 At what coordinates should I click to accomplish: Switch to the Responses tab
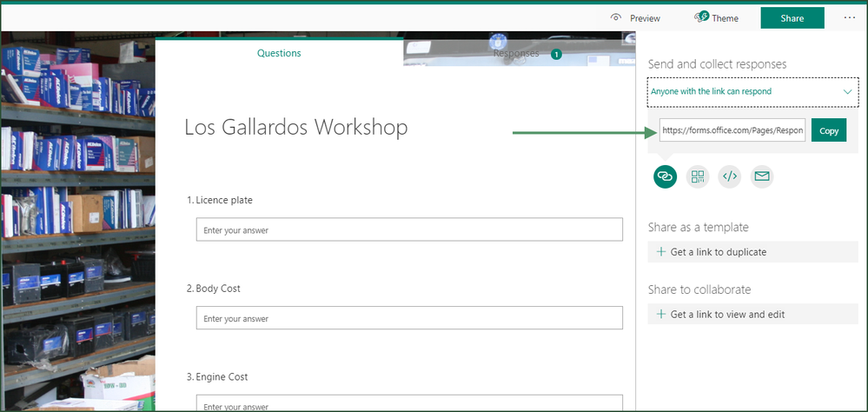click(x=520, y=54)
